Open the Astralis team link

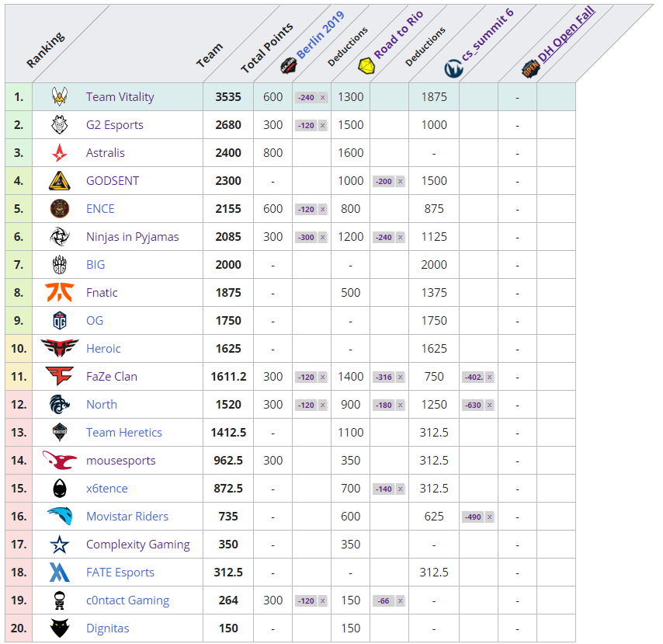(x=106, y=153)
